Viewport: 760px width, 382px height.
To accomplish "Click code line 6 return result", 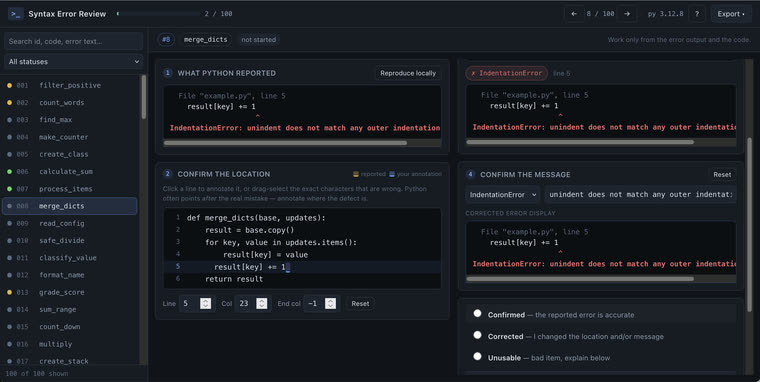I will (x=302, y=279).
